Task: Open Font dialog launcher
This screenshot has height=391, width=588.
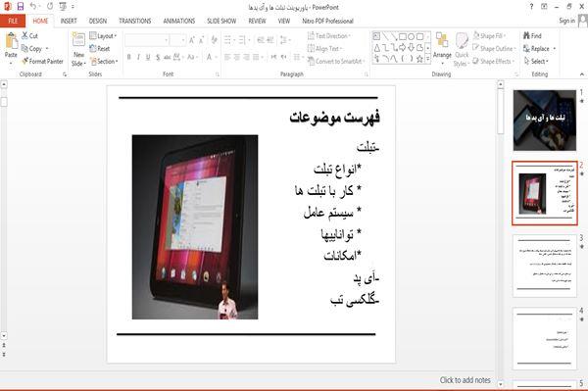Action: (218, 74)
